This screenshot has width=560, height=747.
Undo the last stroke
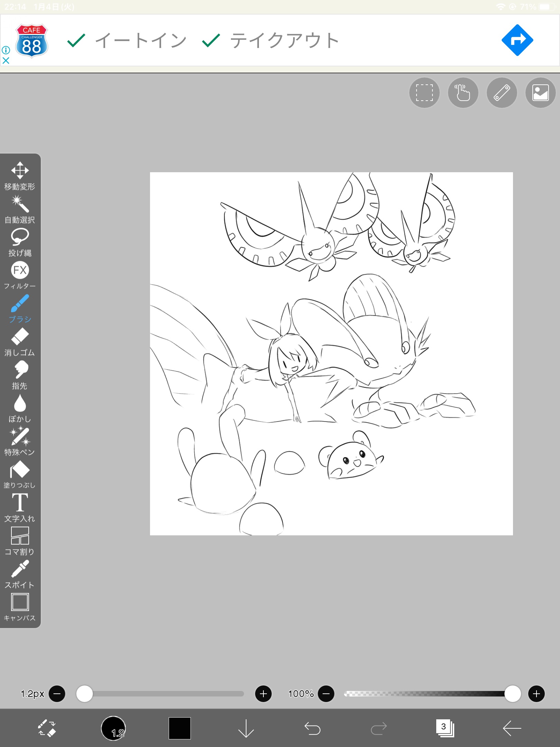click(x=312, y=728)
